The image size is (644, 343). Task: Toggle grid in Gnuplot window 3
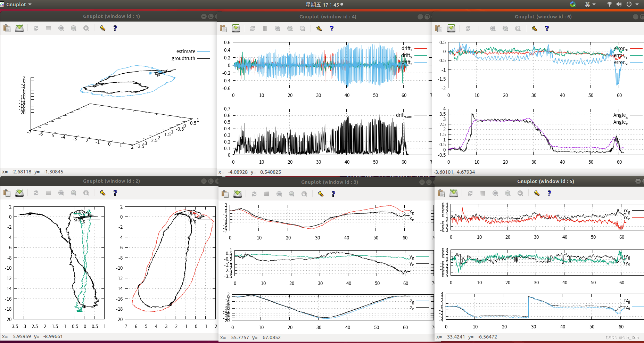point(267,194)
